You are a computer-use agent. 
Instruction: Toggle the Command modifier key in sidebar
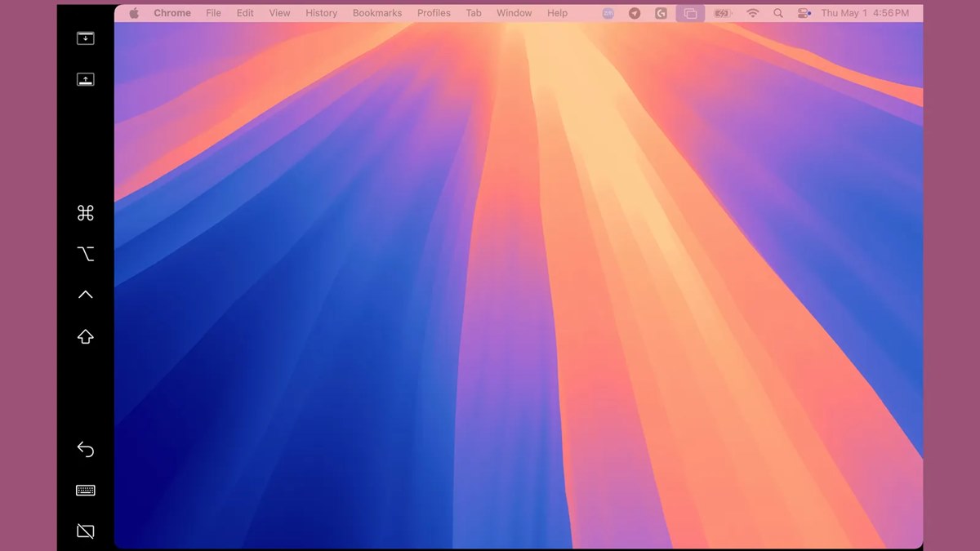point(85,213)
